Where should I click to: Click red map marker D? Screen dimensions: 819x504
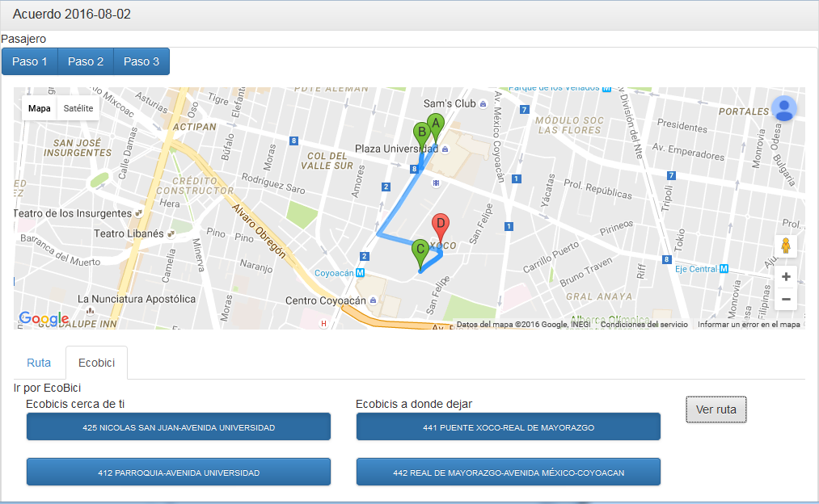click(441, 227)
